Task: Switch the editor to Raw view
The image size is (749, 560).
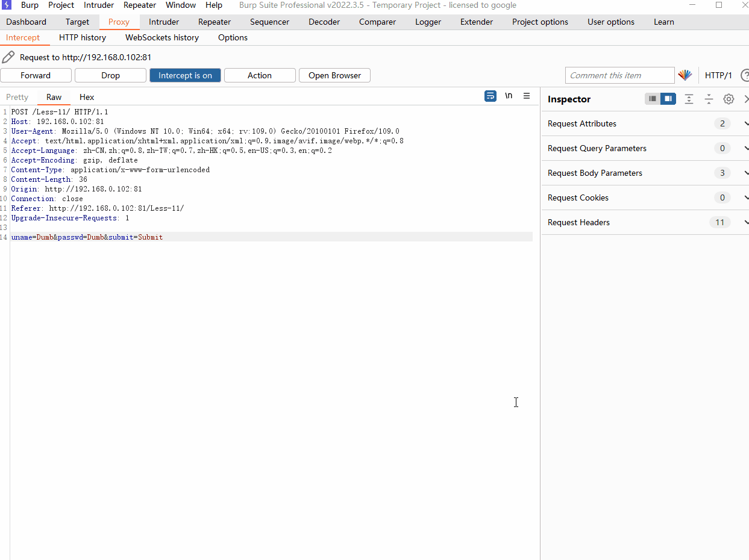Action: pos(54,97)
